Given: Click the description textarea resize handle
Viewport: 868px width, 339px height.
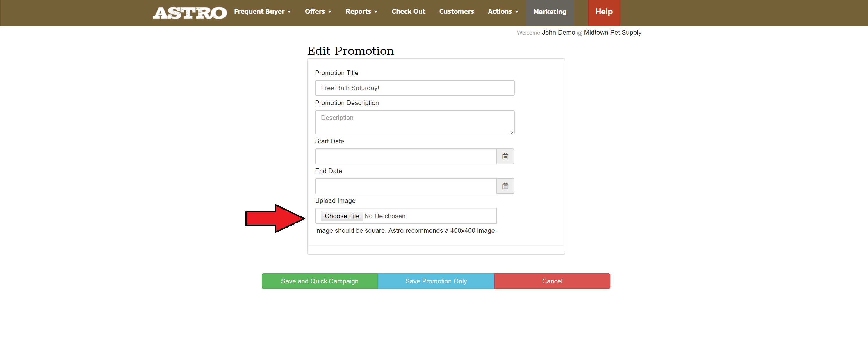Looking at the screenshot, I should [x=511, y=132].
